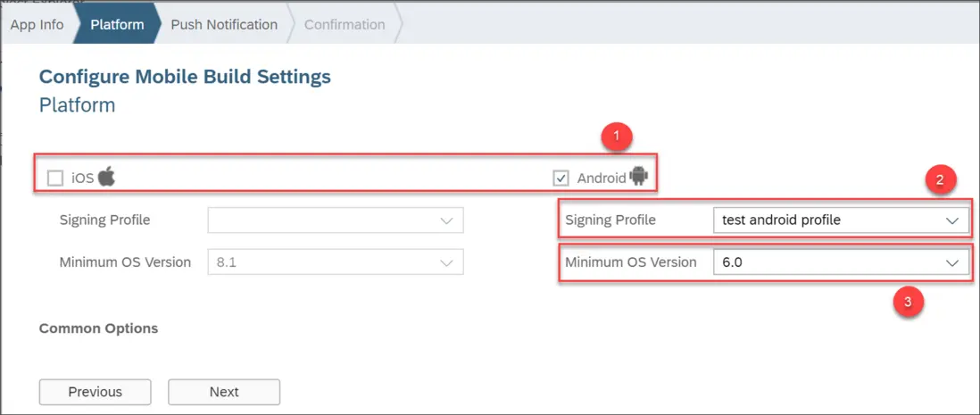The image size is (980, 415).
Task: Click the Apple logo icon beside iOS
Action: [107, 177]
